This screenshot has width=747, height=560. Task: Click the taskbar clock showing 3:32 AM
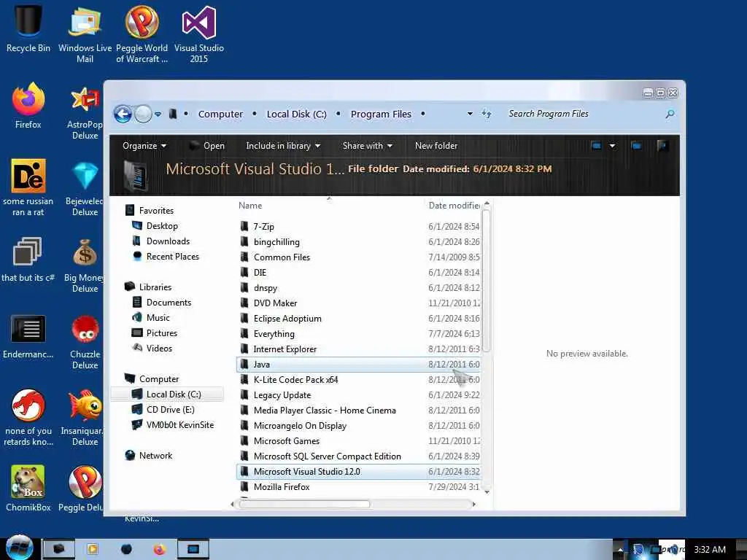709,550
